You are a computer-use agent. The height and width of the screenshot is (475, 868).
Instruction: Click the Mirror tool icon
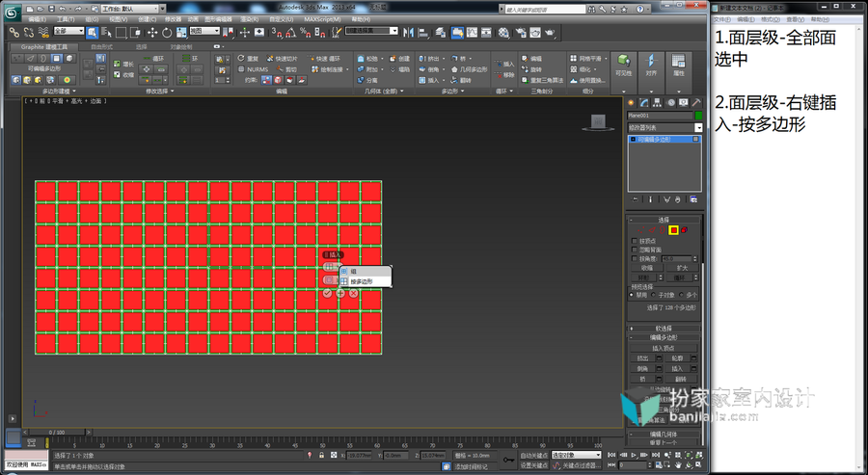408,33
